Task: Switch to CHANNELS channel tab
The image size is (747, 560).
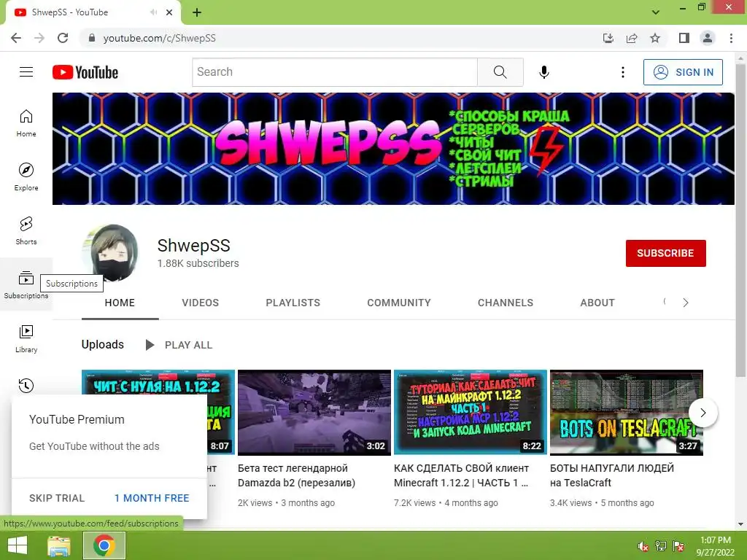Action: (x=506, y=303)
